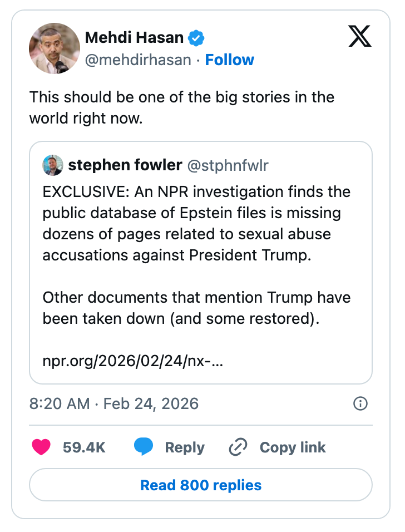Open the quoted tweet's EXCLUSIVE text body
Image resolution: width=405 pixels, height=532 pixels.
click(196, 223)
